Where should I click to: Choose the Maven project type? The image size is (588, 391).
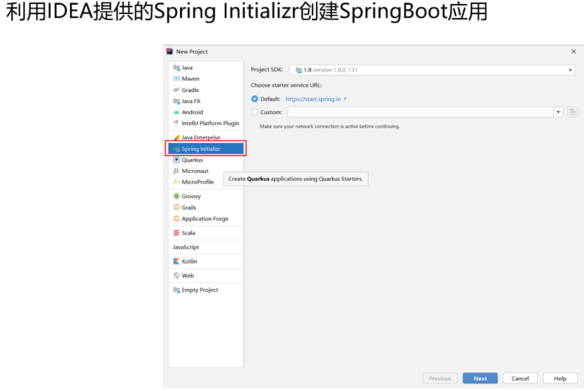tap(205, 79)
